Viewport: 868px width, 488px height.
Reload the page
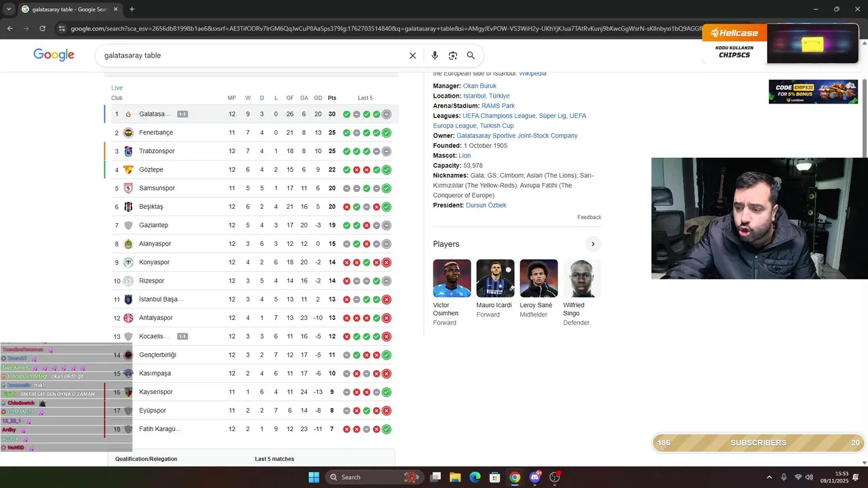(43, 28)
